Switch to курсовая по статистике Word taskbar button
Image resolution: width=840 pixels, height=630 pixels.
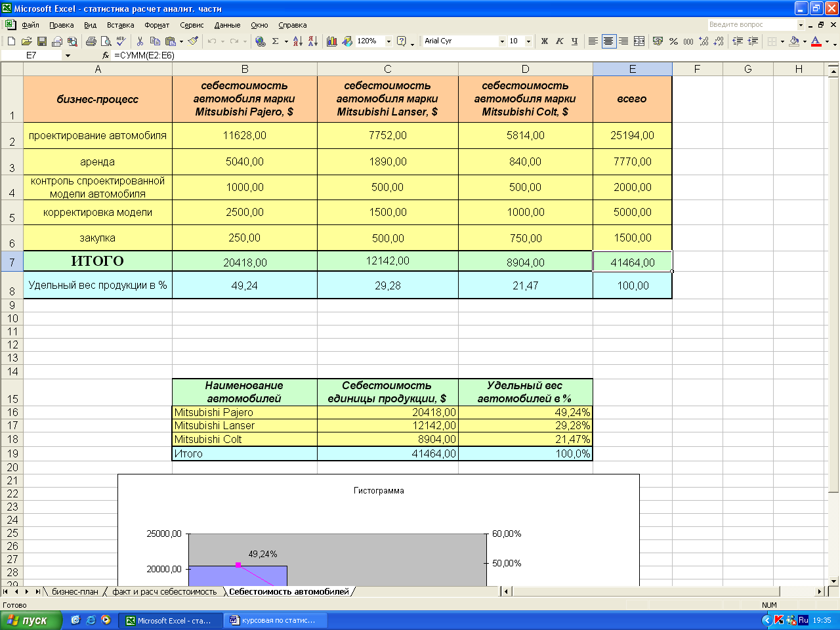click(x=276, y=620)
